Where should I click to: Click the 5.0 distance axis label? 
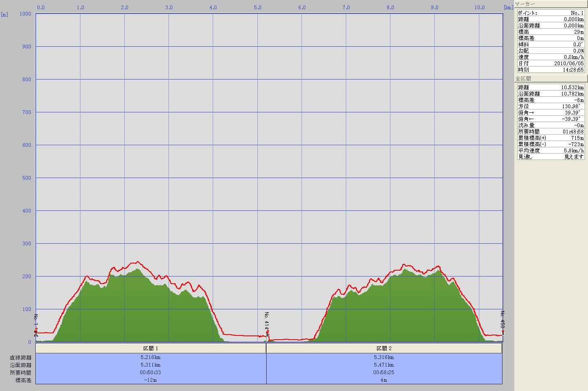(x=258, y=7)
